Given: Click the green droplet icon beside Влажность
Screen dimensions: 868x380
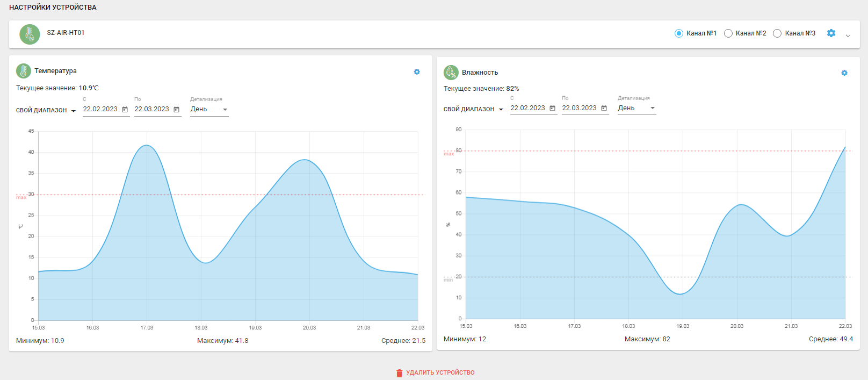Looking at the screenshot, I should [451, 72].
